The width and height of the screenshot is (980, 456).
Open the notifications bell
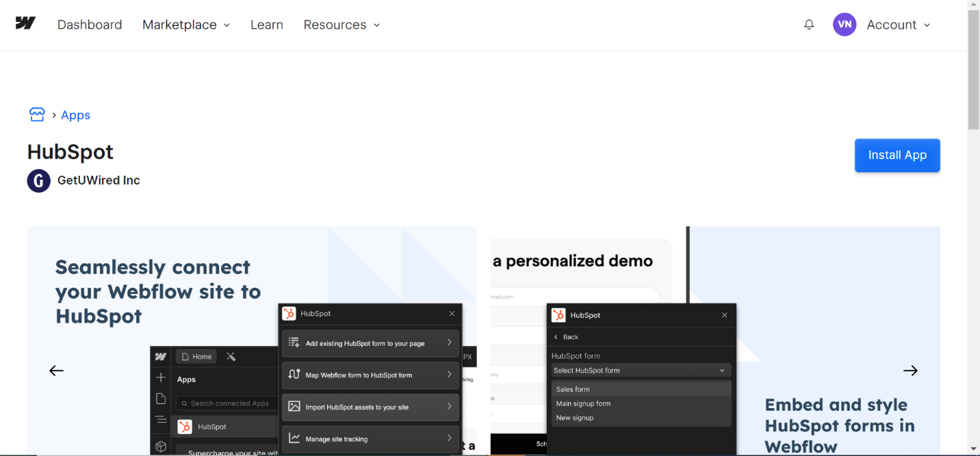[809, 25]
